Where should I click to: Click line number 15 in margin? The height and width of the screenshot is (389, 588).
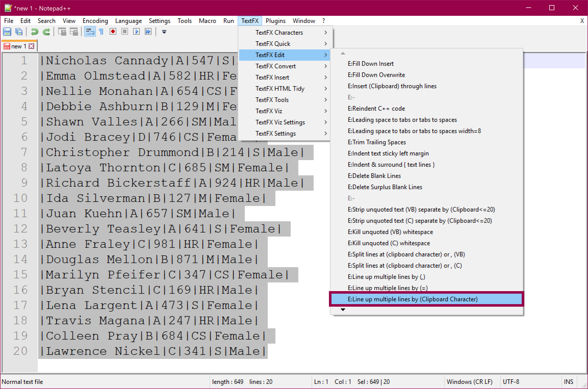point(20,275)
